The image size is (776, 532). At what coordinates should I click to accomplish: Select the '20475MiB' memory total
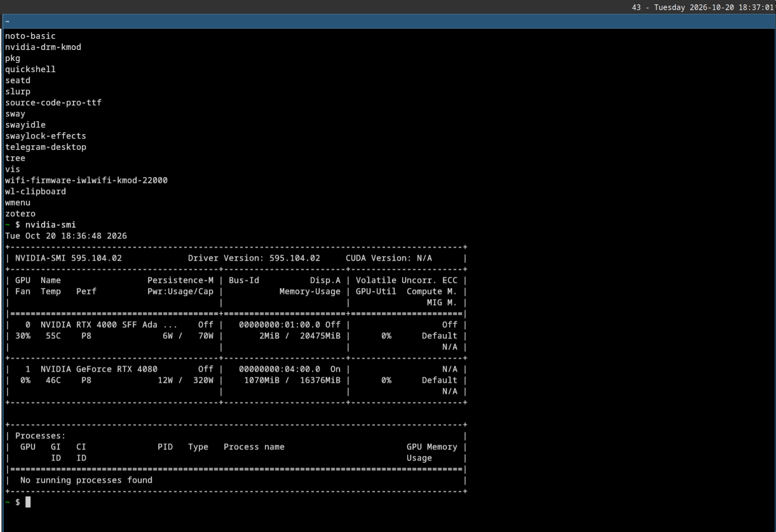point(320,336)
